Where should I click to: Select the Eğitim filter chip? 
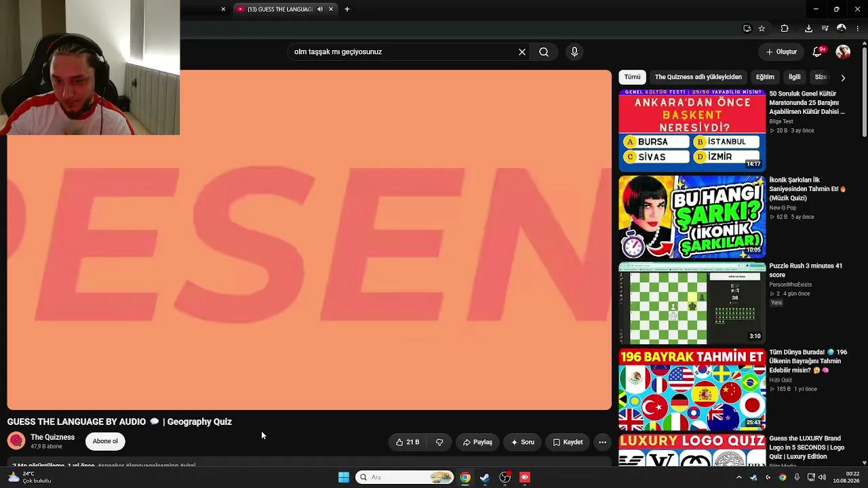(765, 77)
